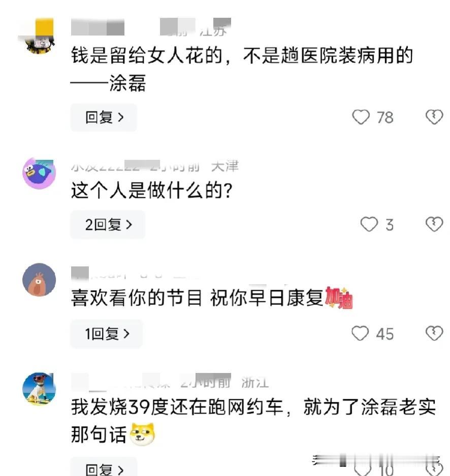This screenshot has height=476, width=450.
Task: Open the purple bird avatar profile
Action: tap(39, 173)
